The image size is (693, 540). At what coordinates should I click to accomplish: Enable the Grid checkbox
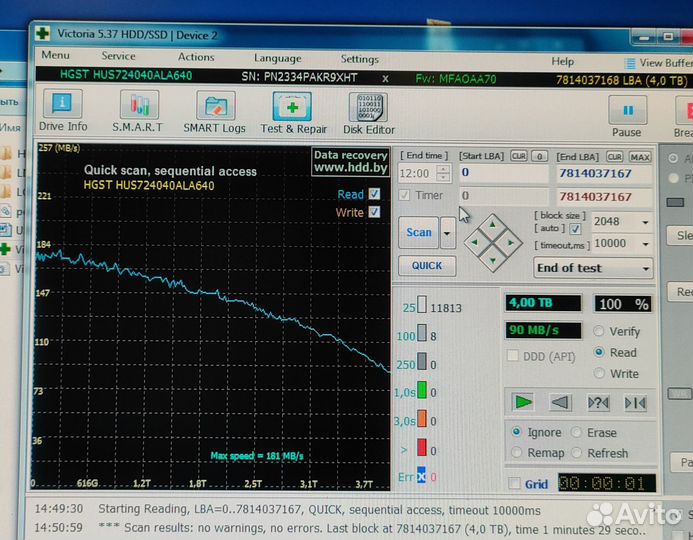tap(515, 485)
